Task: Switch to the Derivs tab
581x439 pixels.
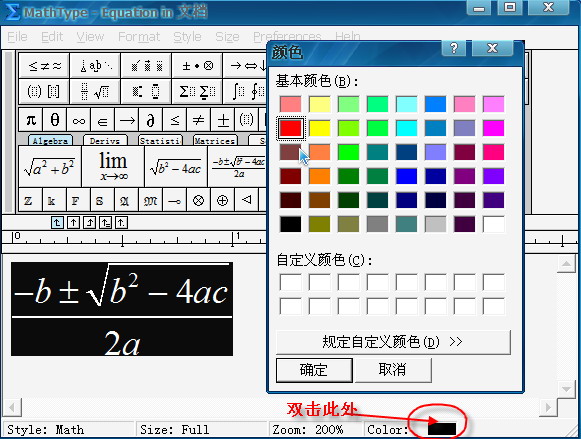Action: click(105, 140)
